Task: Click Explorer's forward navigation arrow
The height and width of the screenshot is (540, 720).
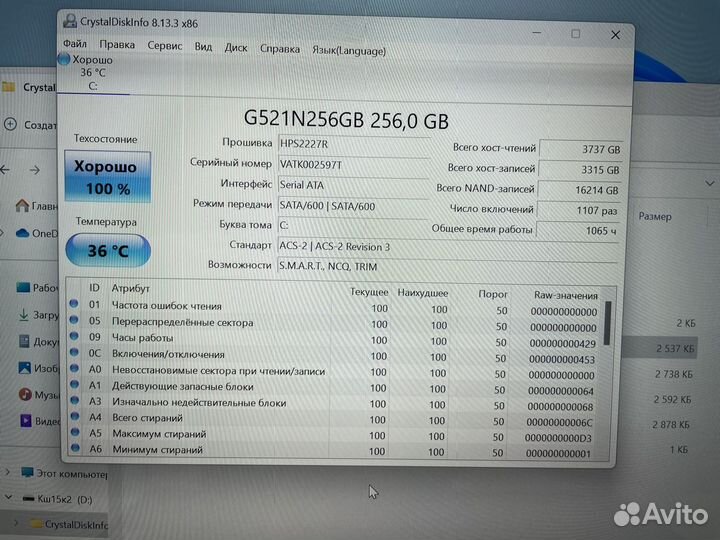Action: 35,170
